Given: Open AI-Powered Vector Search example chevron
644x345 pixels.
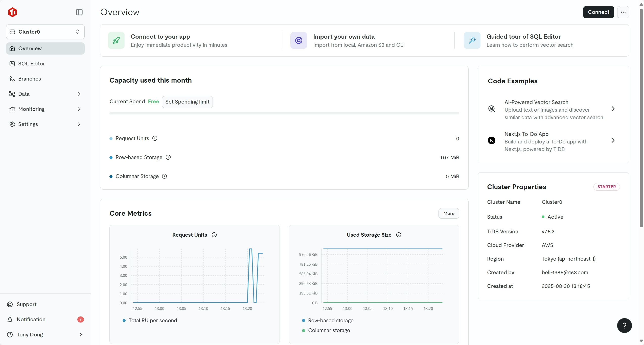Looking at the screenshot, I should tap(613, 109).
